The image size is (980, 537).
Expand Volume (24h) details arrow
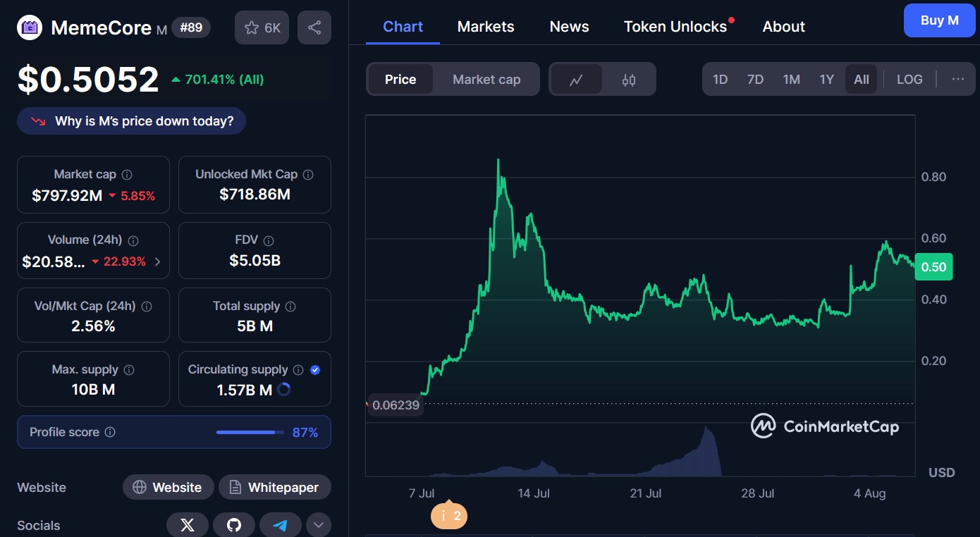pos(157,261)
